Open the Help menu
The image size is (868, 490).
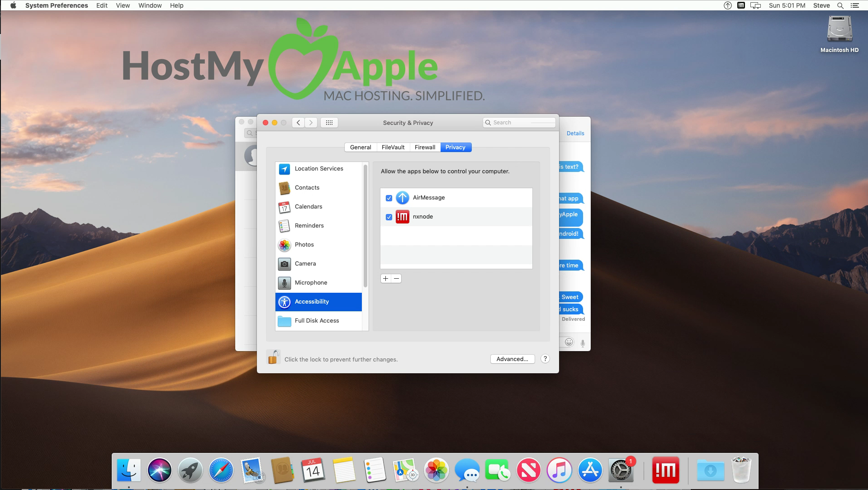coord(176,5)
